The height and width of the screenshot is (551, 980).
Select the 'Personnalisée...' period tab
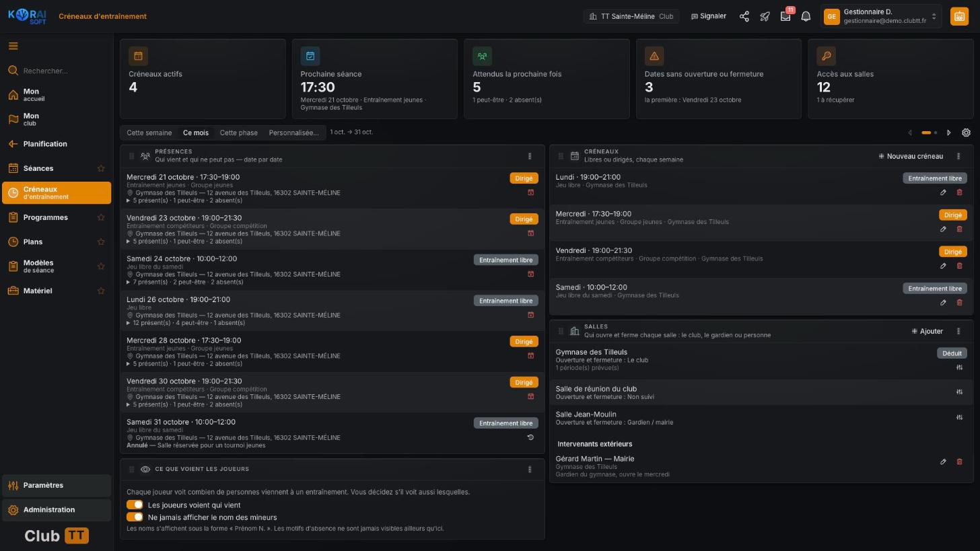[x=294, y=133]
